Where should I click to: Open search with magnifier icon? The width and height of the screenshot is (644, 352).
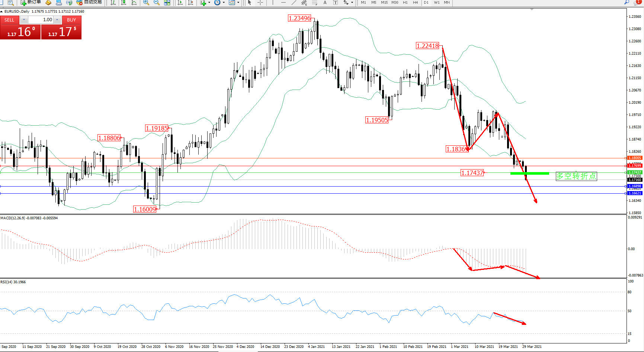(x=627, y=3)
